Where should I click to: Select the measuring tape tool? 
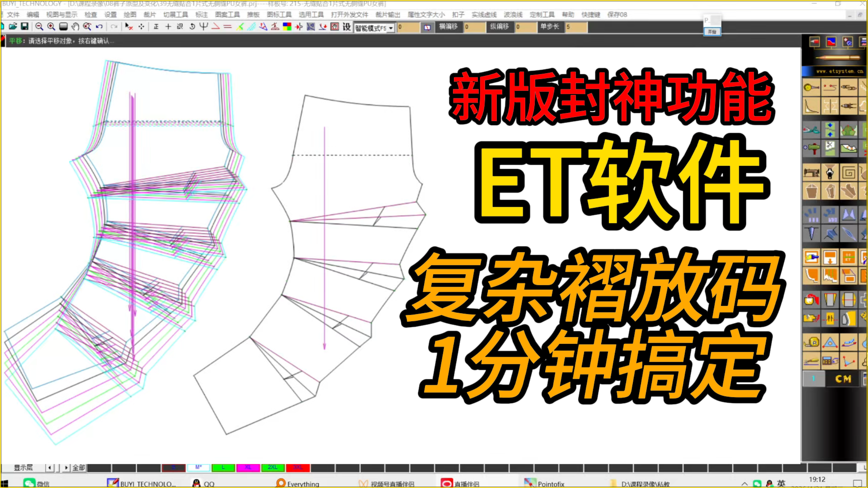pyautogui.click(x=812, y=343)
